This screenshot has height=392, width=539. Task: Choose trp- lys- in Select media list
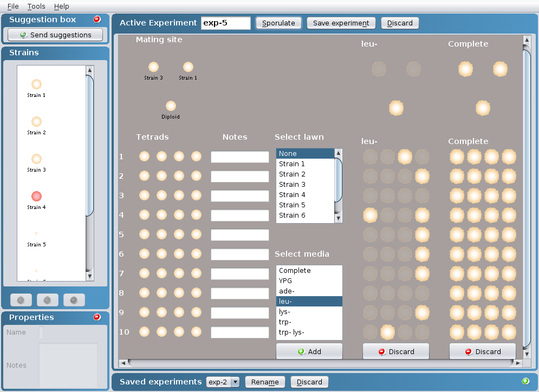click(x=309, y=332)
